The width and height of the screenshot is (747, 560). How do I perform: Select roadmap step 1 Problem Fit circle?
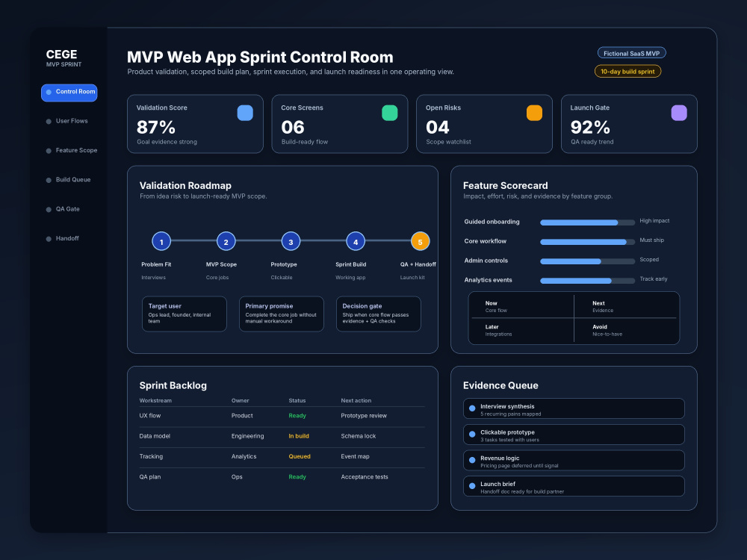[x=161, y=241]
